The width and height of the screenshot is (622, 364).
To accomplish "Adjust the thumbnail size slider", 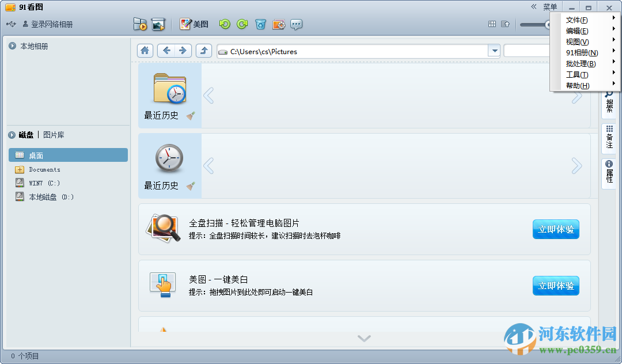I will (x=535, y=25).
